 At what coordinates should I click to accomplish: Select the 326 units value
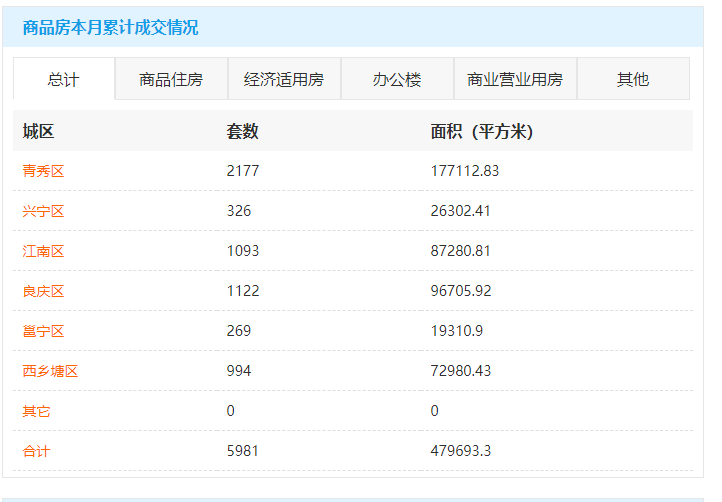tap(239, 211)
